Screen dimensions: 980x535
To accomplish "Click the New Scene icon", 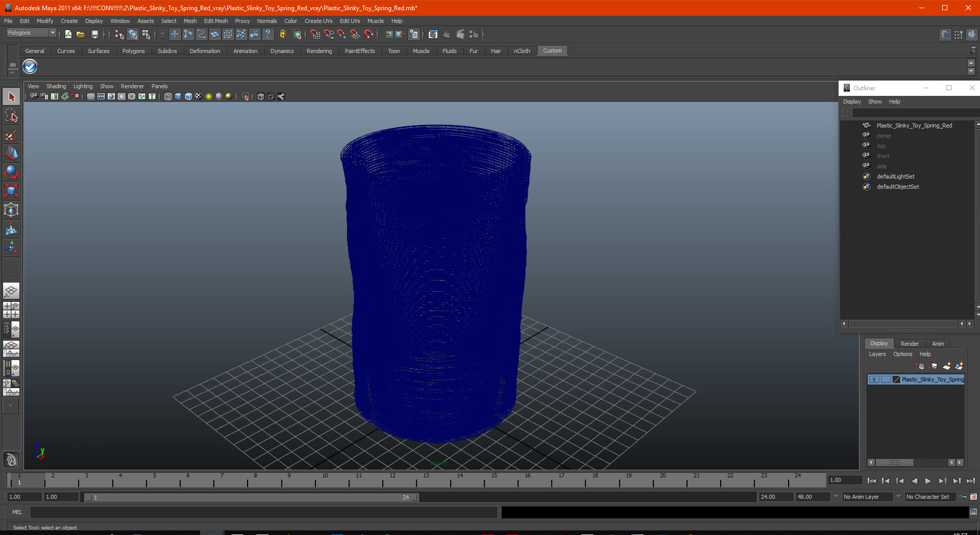I will click(68, 34).
